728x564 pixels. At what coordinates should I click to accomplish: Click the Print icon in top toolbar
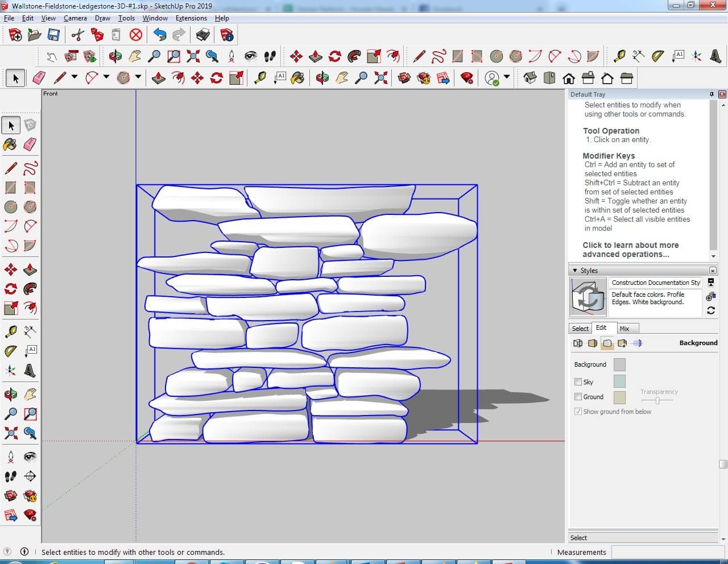coord(203,35)
